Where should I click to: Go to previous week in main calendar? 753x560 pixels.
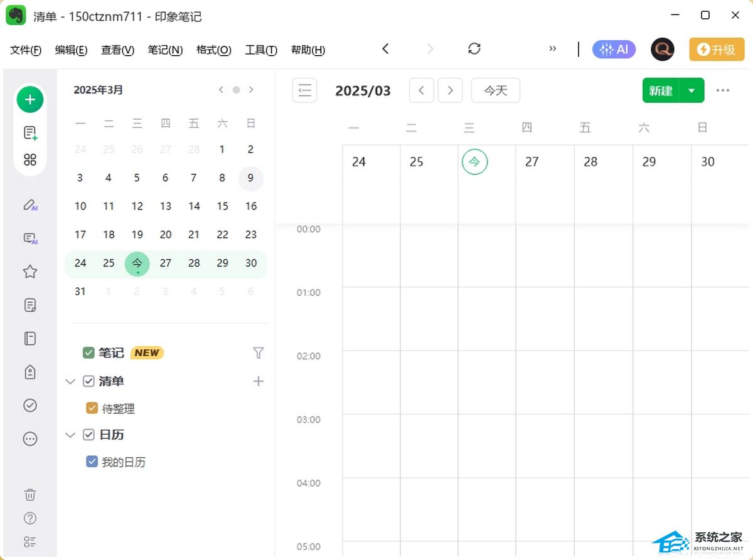click(422, 90)
